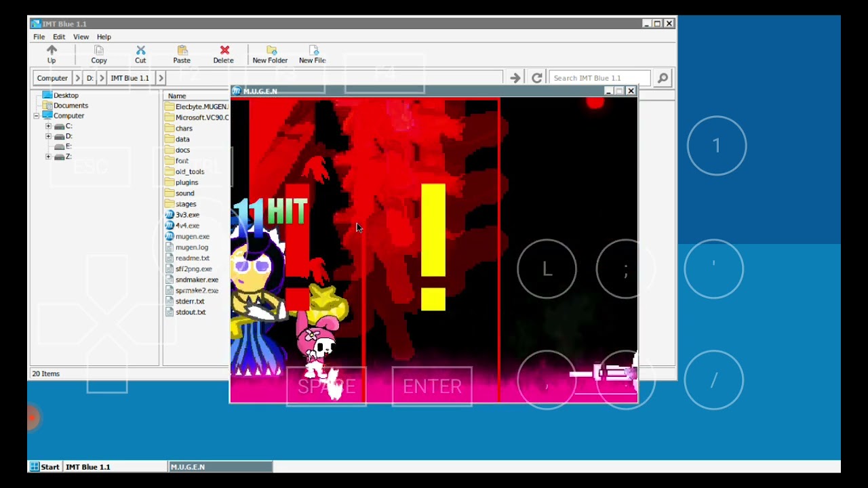Tap the on-screen apostrophe key button

tap(713, 269)
